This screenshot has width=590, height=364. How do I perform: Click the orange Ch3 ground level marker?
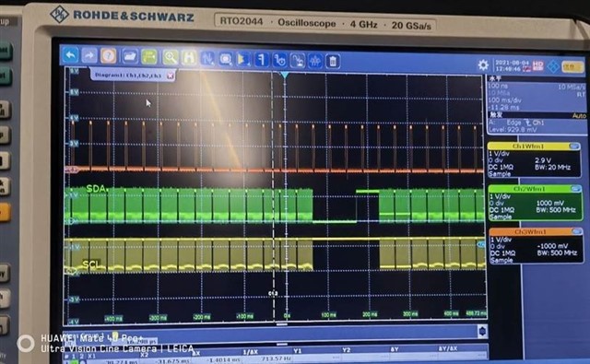coord(71,170)
